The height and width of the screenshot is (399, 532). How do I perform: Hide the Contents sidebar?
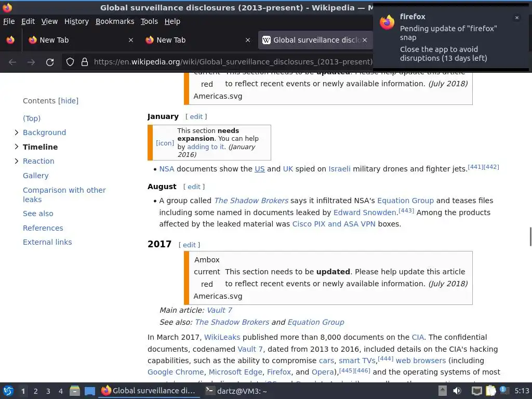tap(68, 101)
